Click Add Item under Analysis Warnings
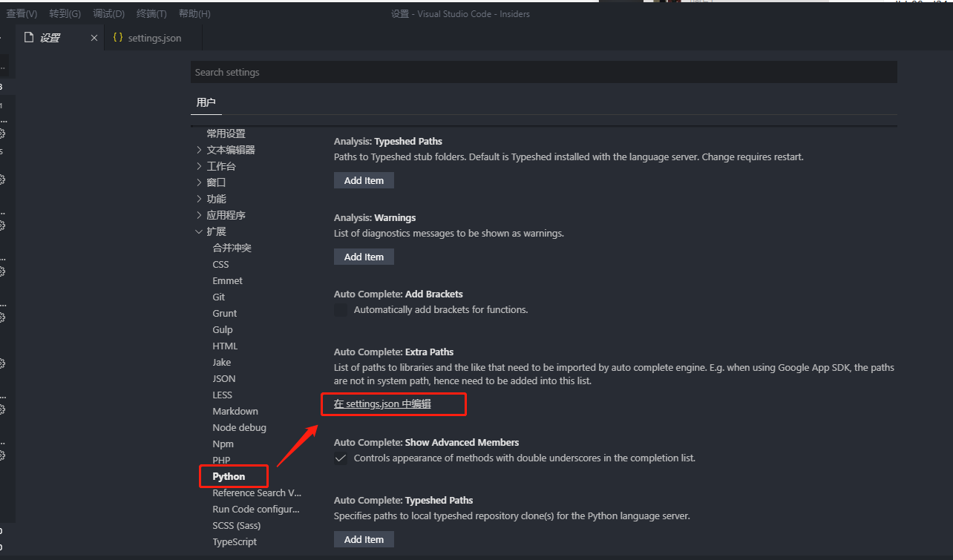 pyautogui.click(x=364, y=257)
